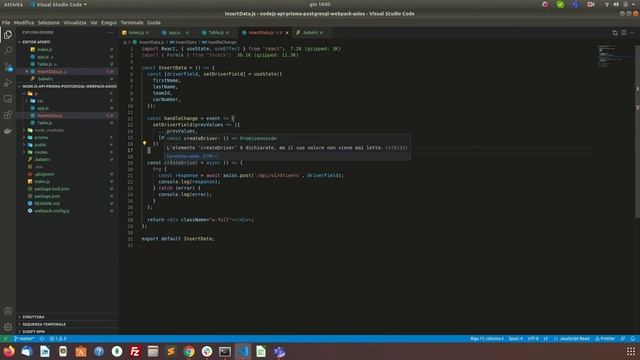640x360 pixels.
Task: Click the remote window indicator in status bar
Action: [x=5, y=339]
